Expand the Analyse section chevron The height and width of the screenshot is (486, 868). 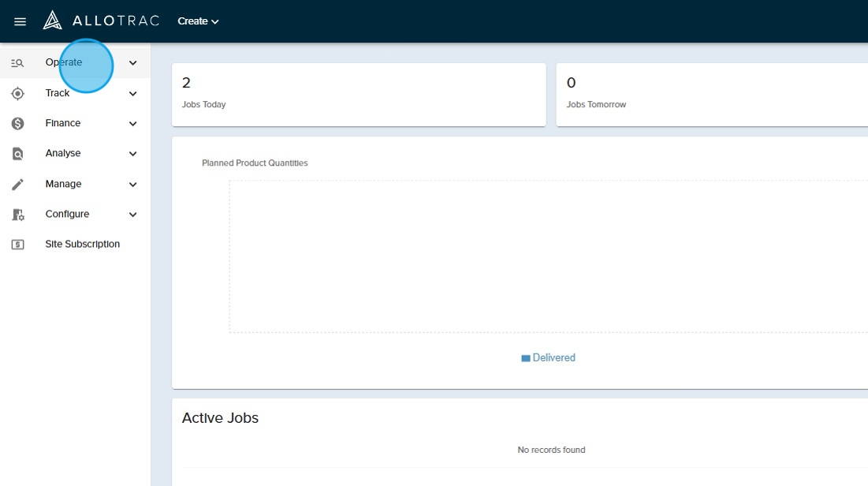pos(132,154)
